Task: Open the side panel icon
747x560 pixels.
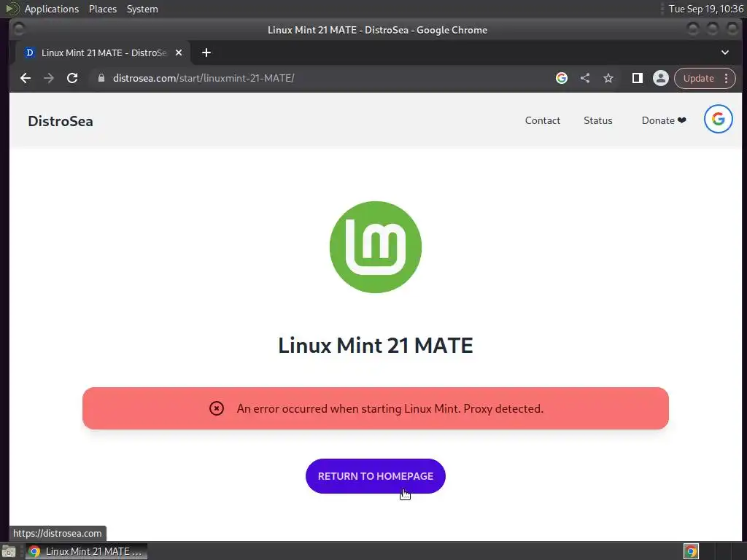Action: 637,78
